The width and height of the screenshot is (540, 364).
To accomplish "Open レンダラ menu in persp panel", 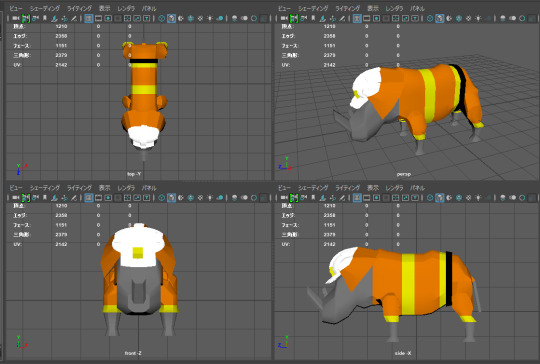I will tap(394, 8).
